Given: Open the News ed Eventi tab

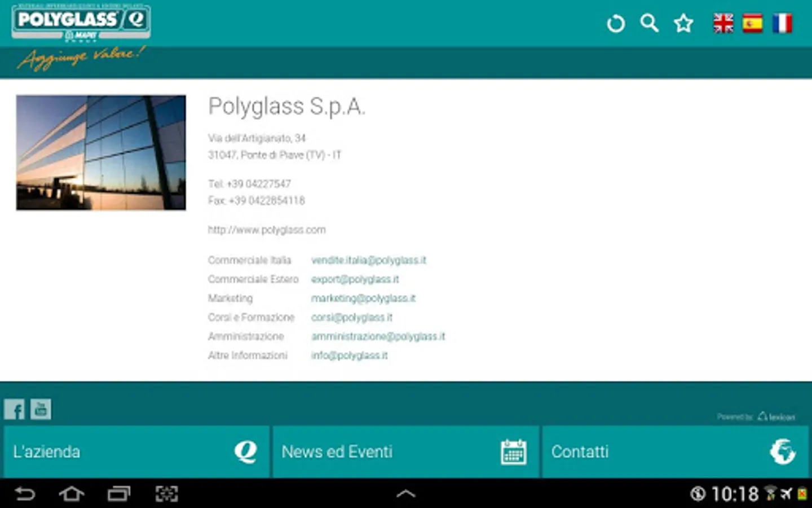Looking at the screenshot, I should click(406, 452).
